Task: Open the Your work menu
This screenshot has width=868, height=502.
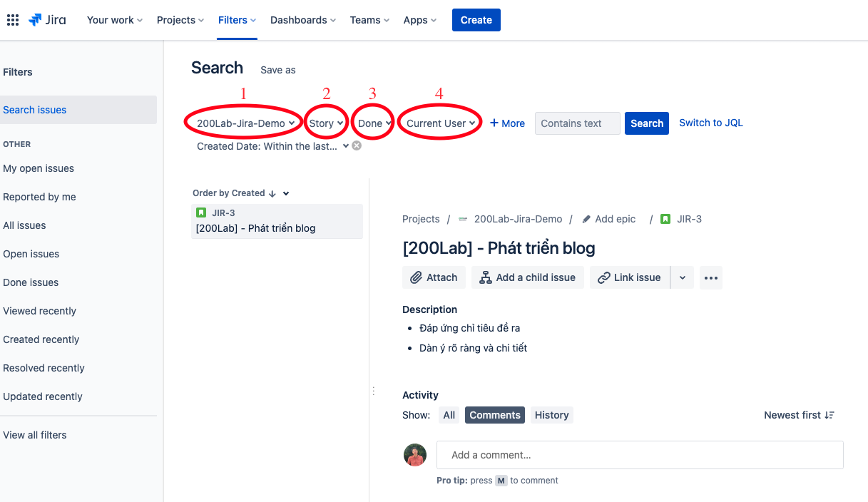Action: (x=115, y=20)
